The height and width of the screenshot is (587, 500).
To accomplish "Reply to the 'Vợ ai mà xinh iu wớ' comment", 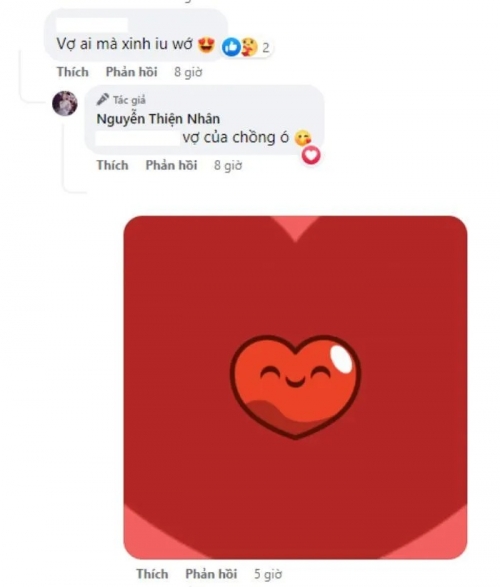I will (x=131, y=72).
